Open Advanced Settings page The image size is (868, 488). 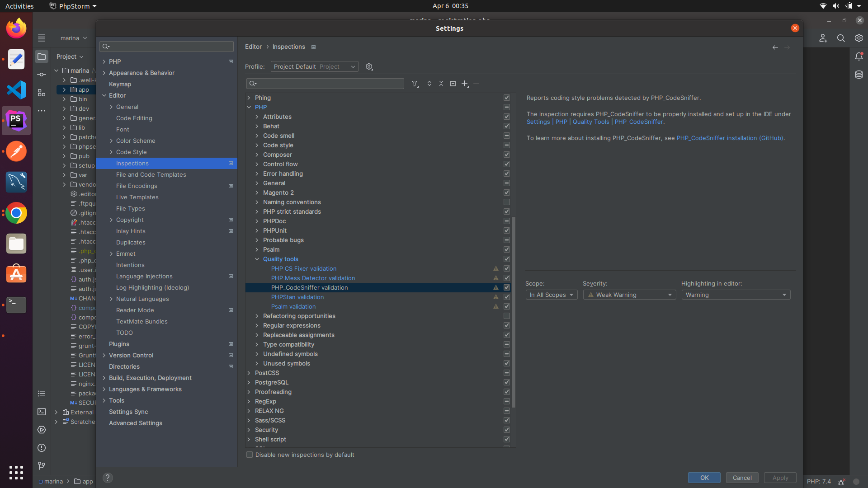135,423
